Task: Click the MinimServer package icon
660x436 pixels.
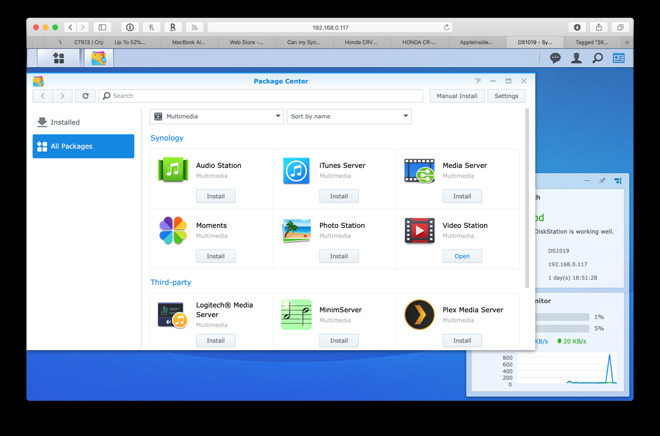Action: click(296, 314)
